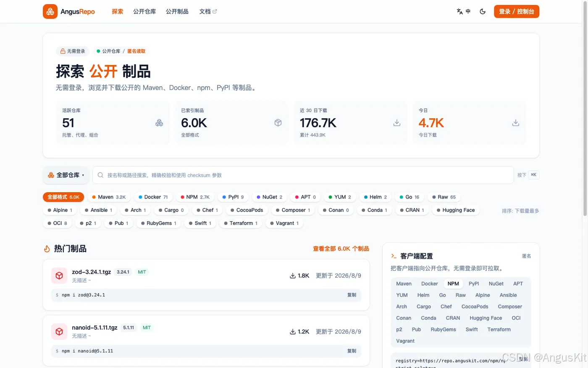Filter artifacts by the Helm 2 chip

coord(375,197)
